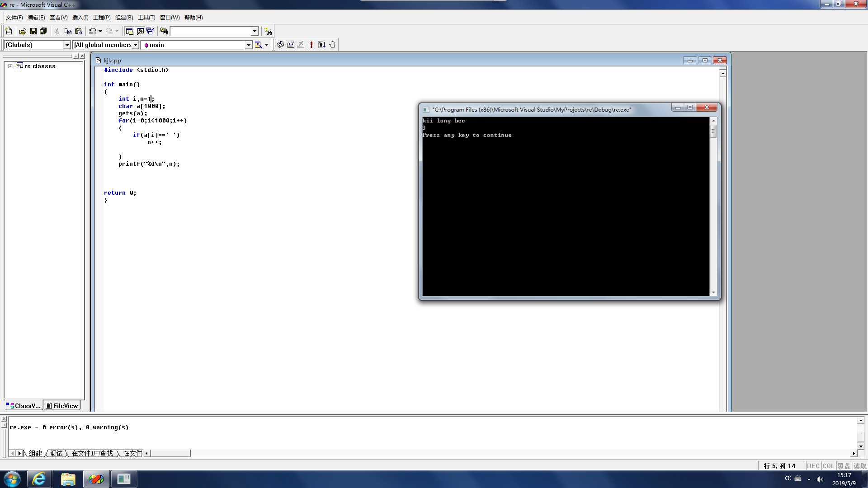868x488 pixels.
Task: Expand the re classes tree node
Action: (10, 66)
